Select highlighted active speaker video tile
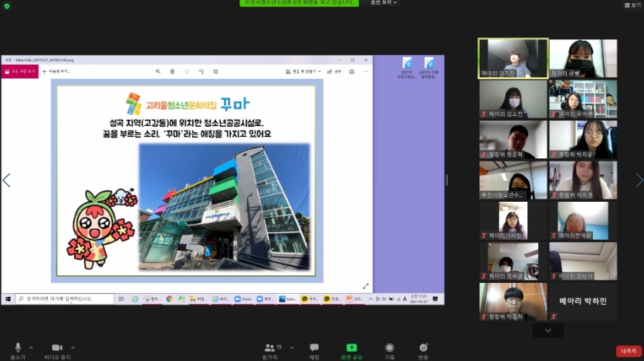This screenshot has width=644, height=361. [x=513, y=59]
